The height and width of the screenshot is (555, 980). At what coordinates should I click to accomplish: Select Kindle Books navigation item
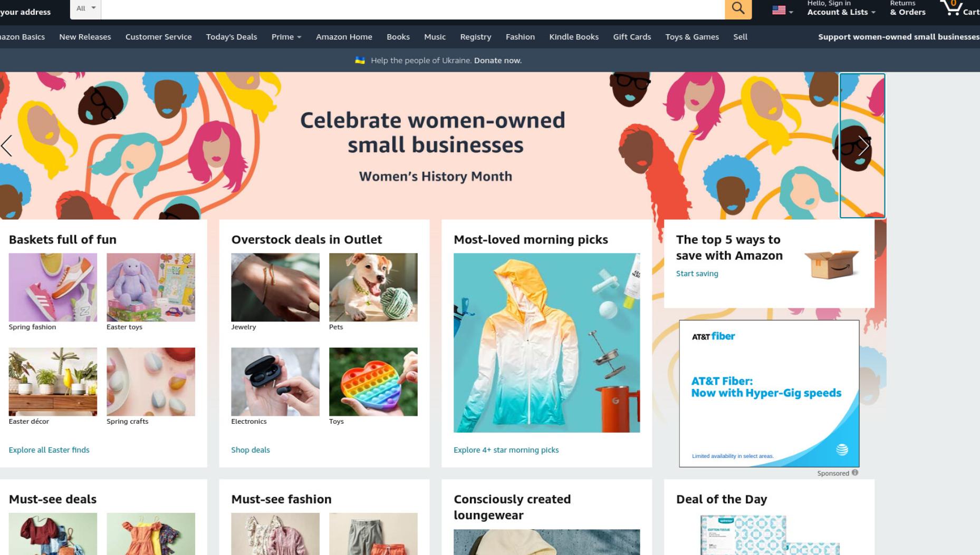(574, 37)
